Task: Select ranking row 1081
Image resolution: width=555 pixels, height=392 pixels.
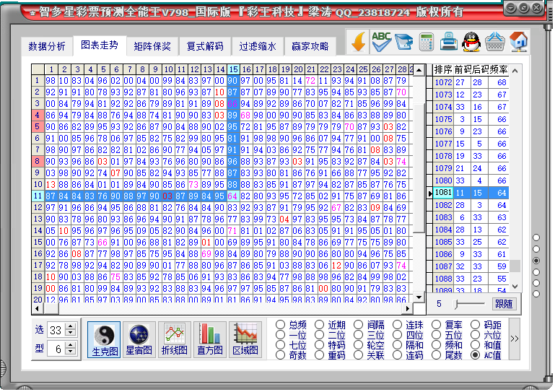Action: 471,193
